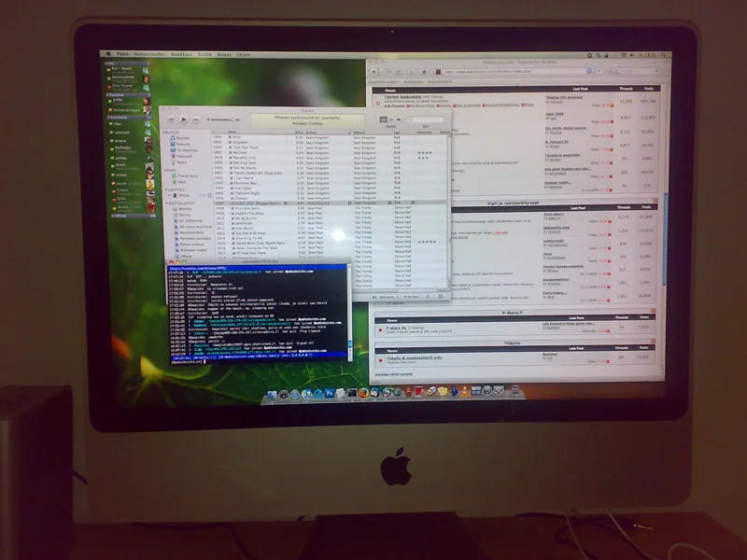
Task: Uncheck the song "Me Love"
Action: (229, 153)
